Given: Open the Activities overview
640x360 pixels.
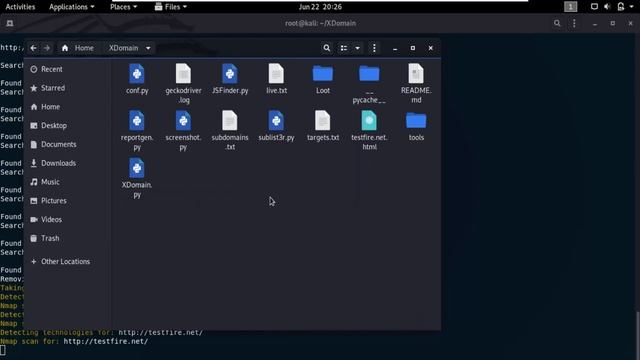Looking at the screenshot, I should (x=20, y=7).
